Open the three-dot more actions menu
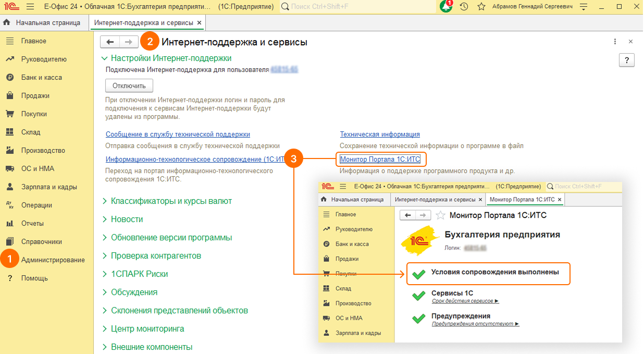 615,42
